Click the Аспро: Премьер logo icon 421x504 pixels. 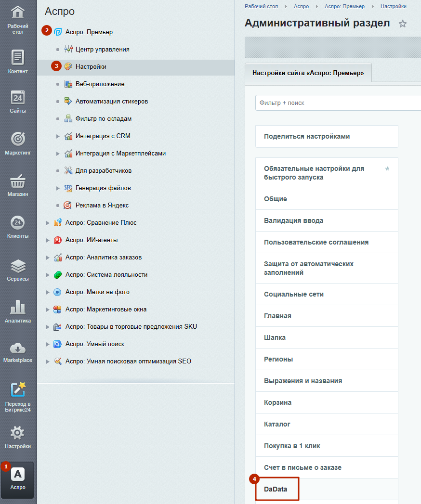[x=58, y=32]
